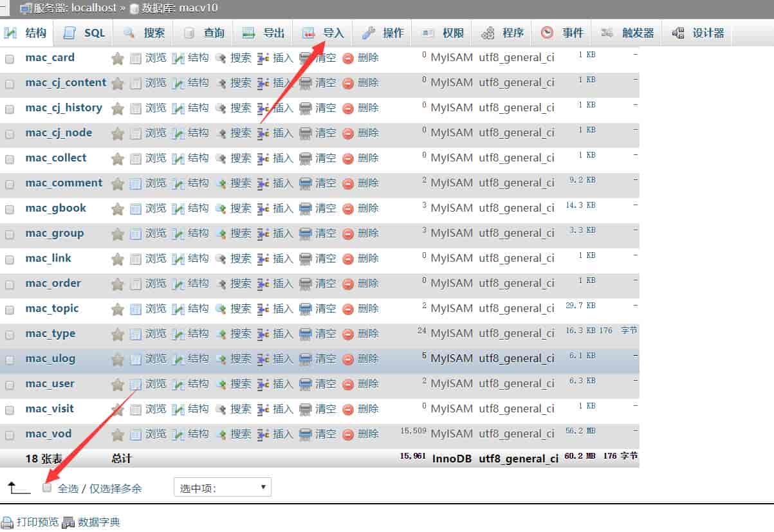Viewport: 774px width, 532px height.
Task: Tick the 全选 select-all checkbox
Action: tap(47, 488)
